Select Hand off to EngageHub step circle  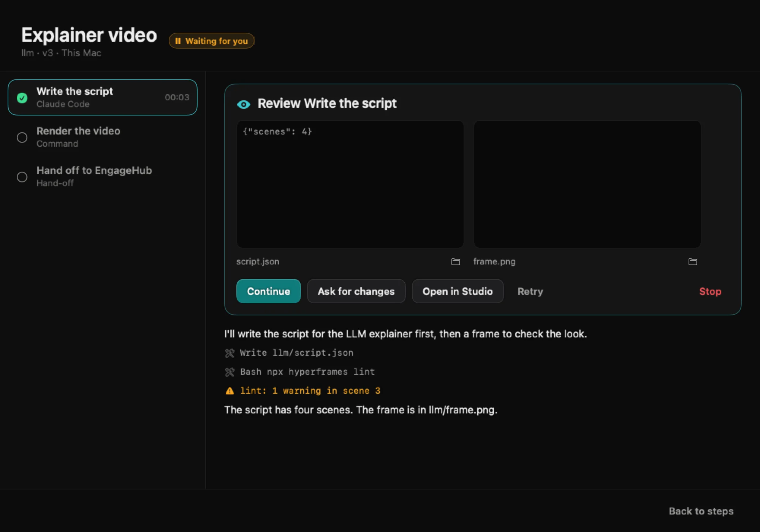[22, 177]
